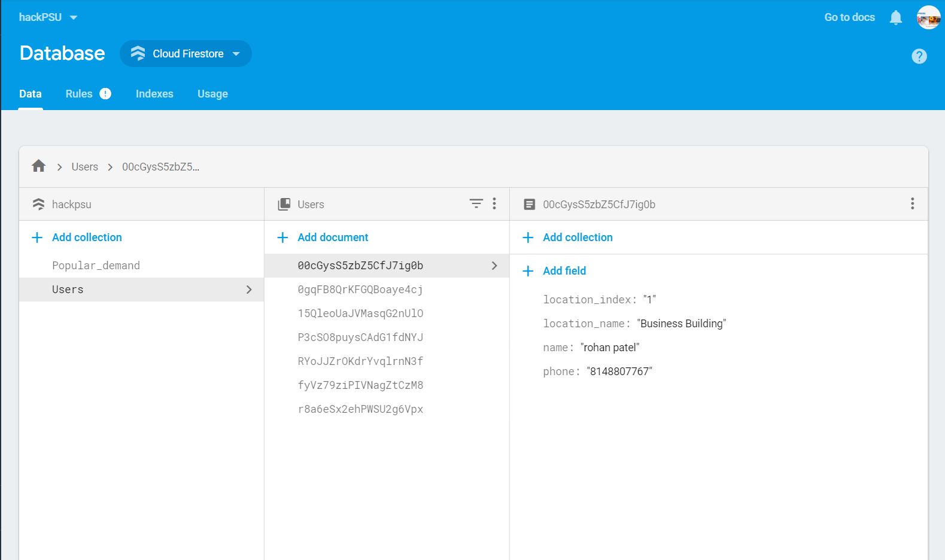Screen dimensions: 945x560
Task: Click the "Business Building" field value
Action: [x=681, y=324]
